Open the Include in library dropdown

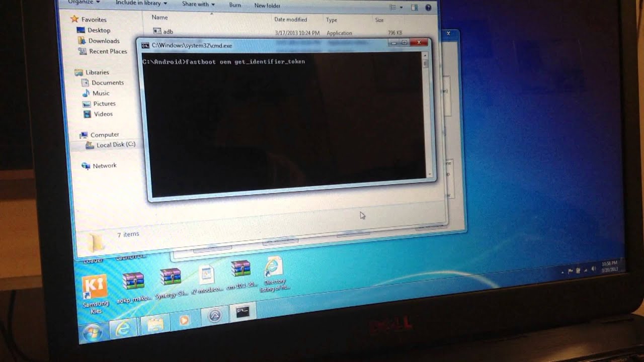(141, 3)
